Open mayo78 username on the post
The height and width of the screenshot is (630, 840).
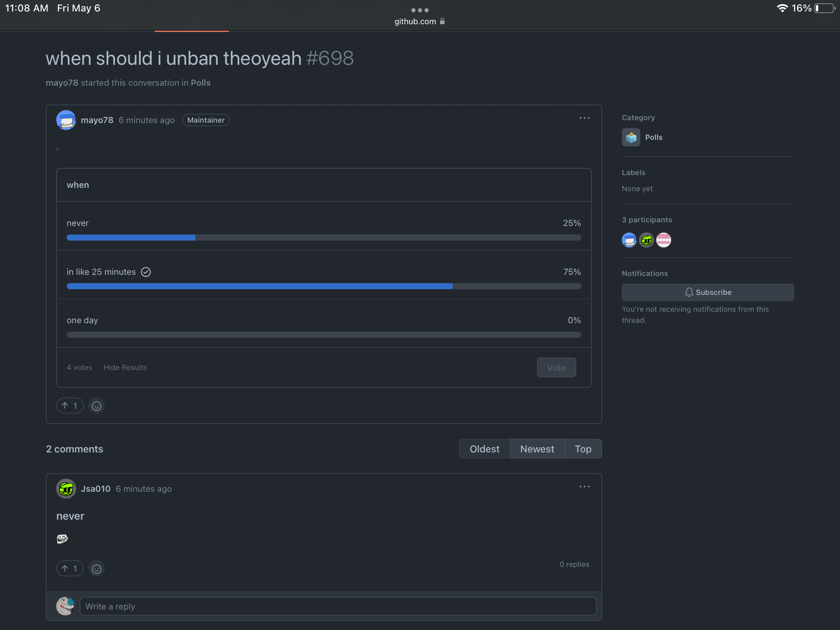tap(97, 120)
